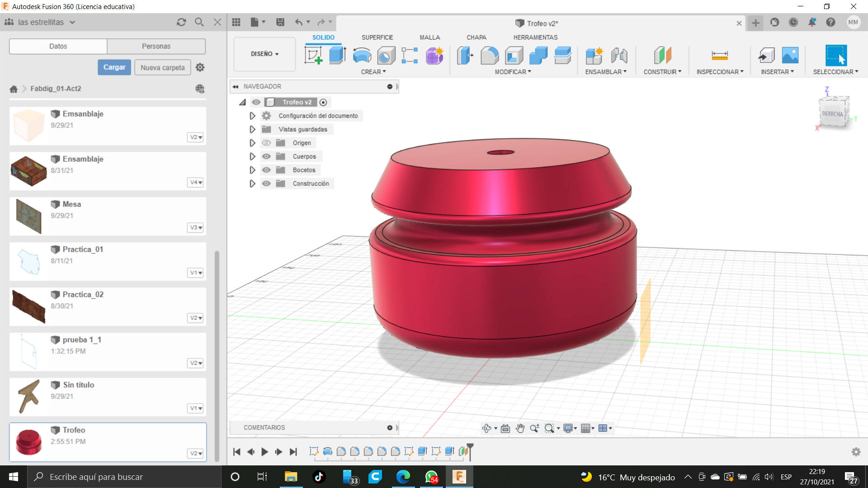This screenshot has width=868, height=488.
Task: Activate the Trofeo v2 component radio button
Action: pos(323,102)
